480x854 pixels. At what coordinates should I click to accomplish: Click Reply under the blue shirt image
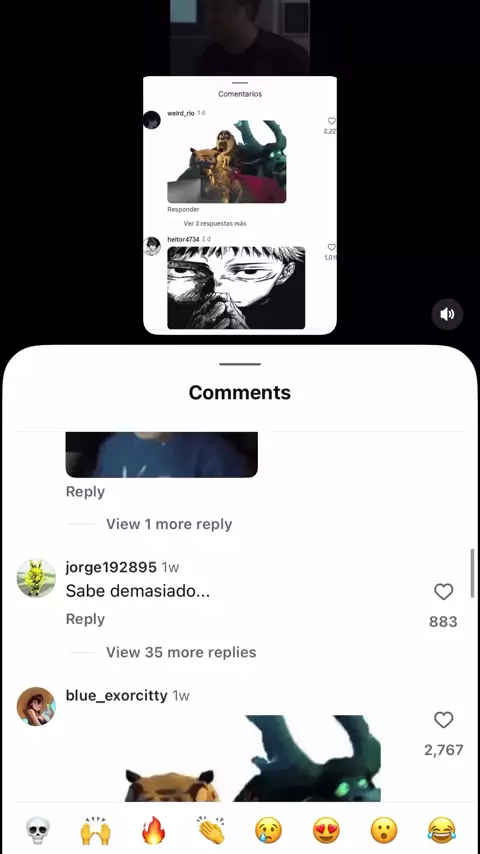coord(85,491)
